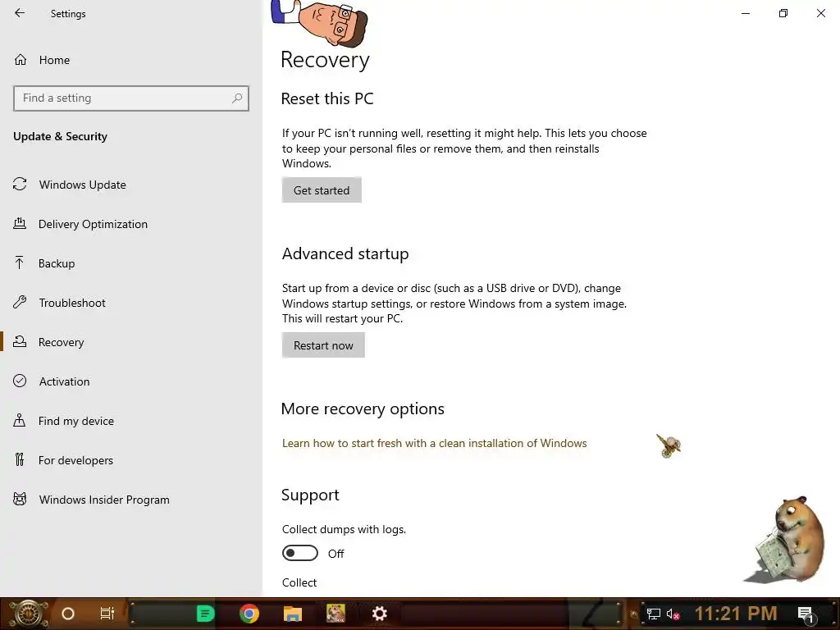
Task: Click the search magnifier icon
Action: pyautogui.click(x=237, y=98)
